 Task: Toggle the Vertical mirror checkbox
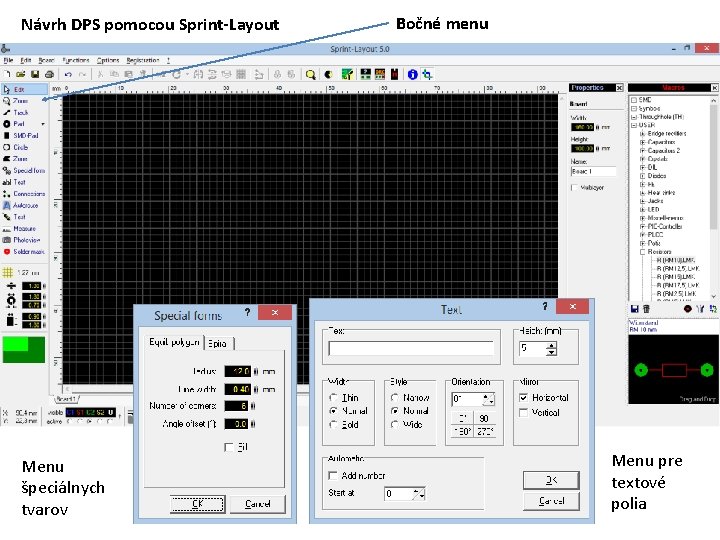tap(523, 413)
